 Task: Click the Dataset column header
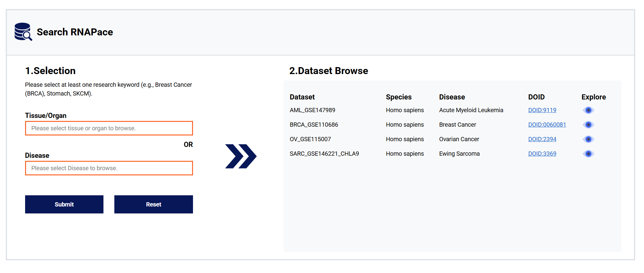(x=302, y=97)
